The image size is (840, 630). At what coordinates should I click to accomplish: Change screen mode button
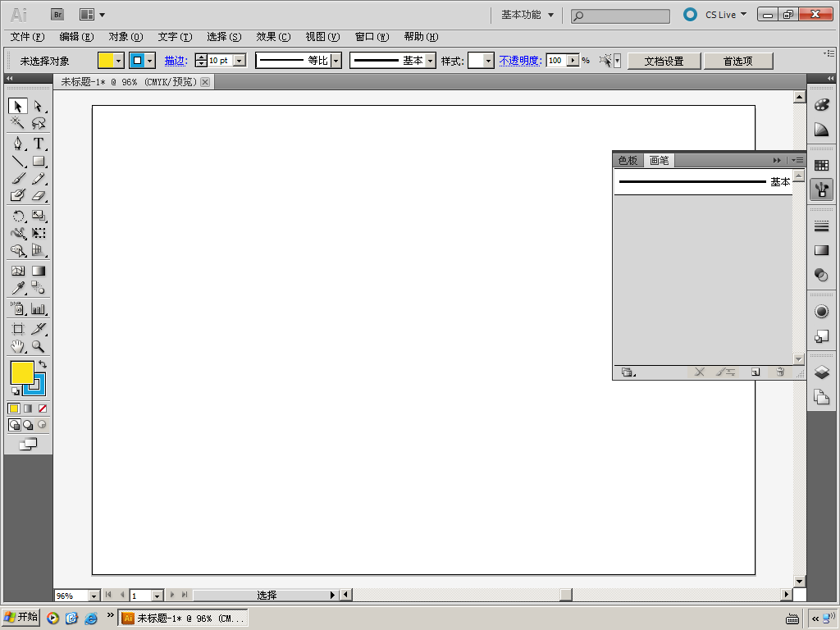tap(29, 444)
